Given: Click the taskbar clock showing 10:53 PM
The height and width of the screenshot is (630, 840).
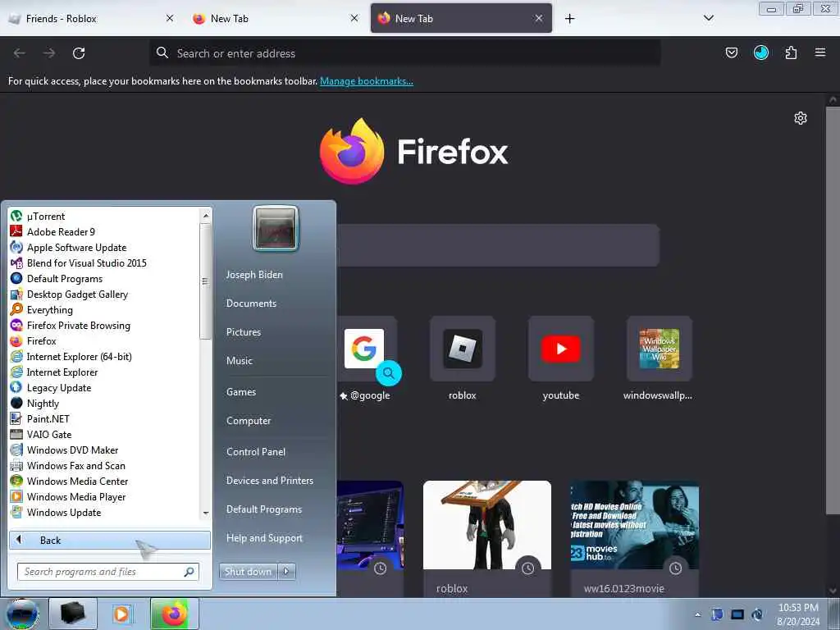Looking at the screenshot, I should coord(797,614).
